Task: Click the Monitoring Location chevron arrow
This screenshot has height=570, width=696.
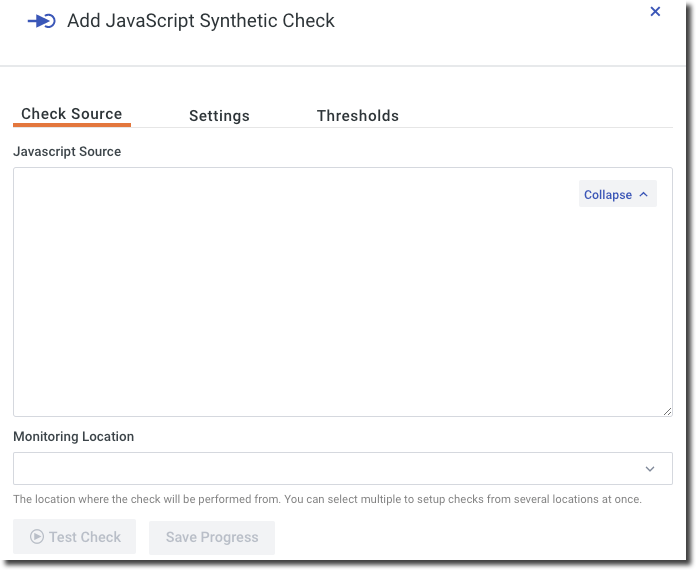Action: pyautogui.click(x=650, y=468)
